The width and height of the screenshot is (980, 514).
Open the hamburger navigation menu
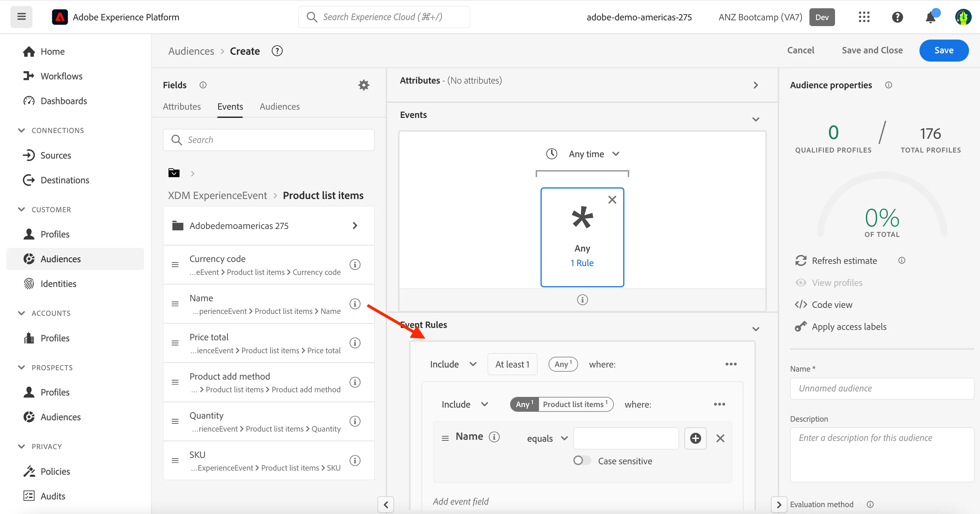(21, 17)
